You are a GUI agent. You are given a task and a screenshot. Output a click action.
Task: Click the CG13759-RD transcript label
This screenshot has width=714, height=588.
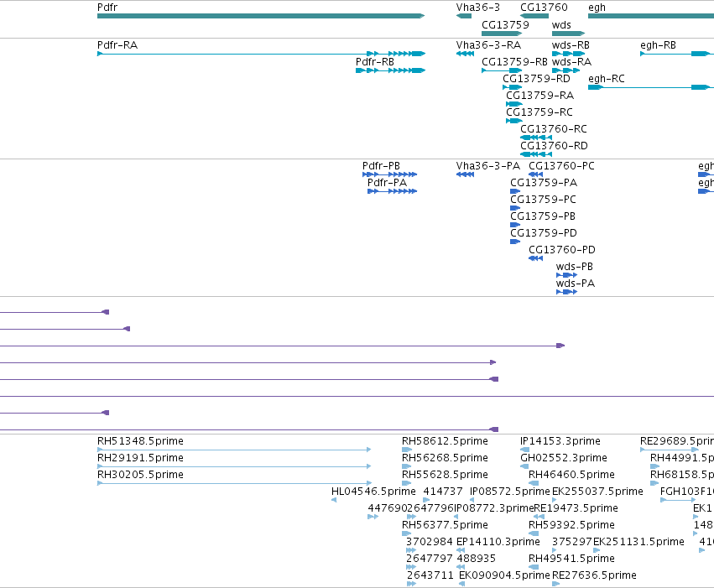tap(536, 79)
